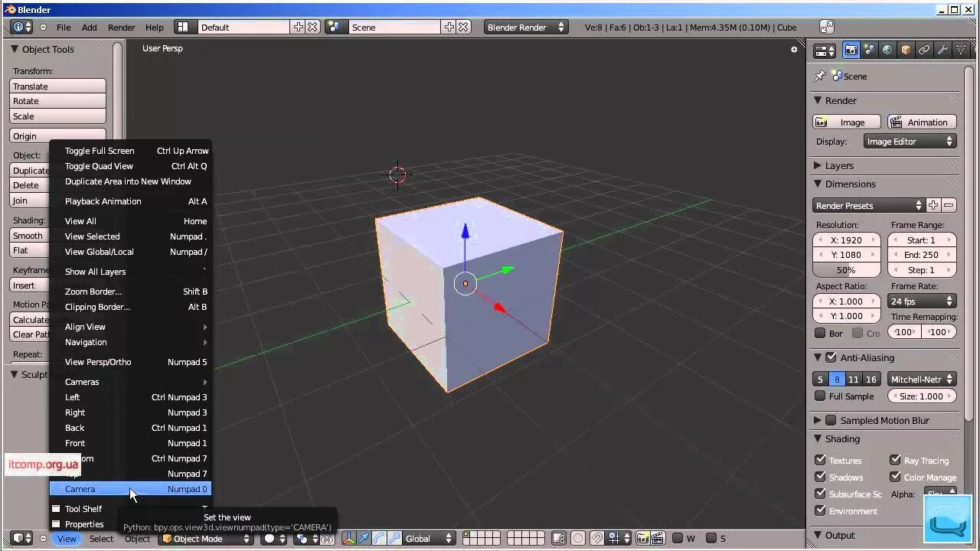Select the rotate manipulator arc icon

click(379, 539)
